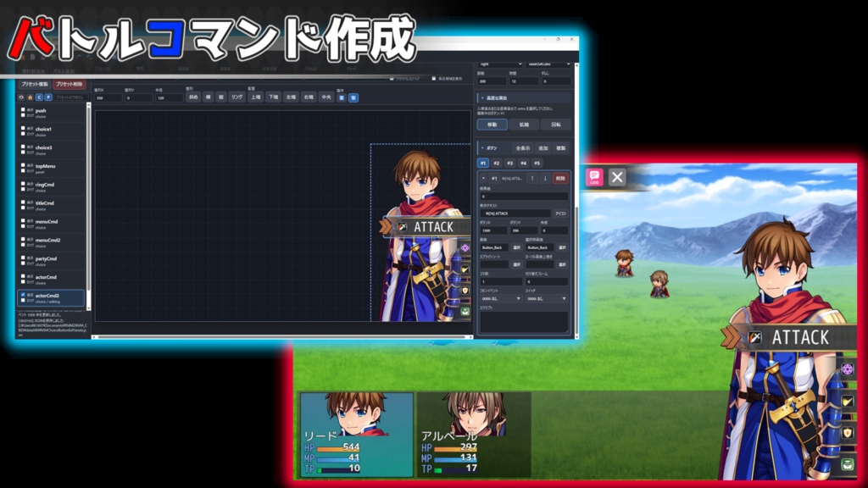Toggle the ロック checkbox for choice1 preset
This screenshot has height=488, width=868.
pyautogui.click(x=23, y=133)
